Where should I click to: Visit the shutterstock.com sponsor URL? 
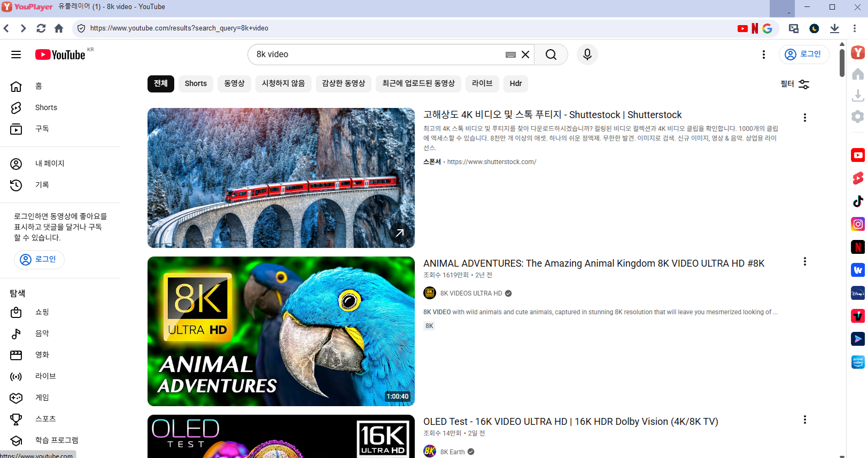[x=492, y=162]
